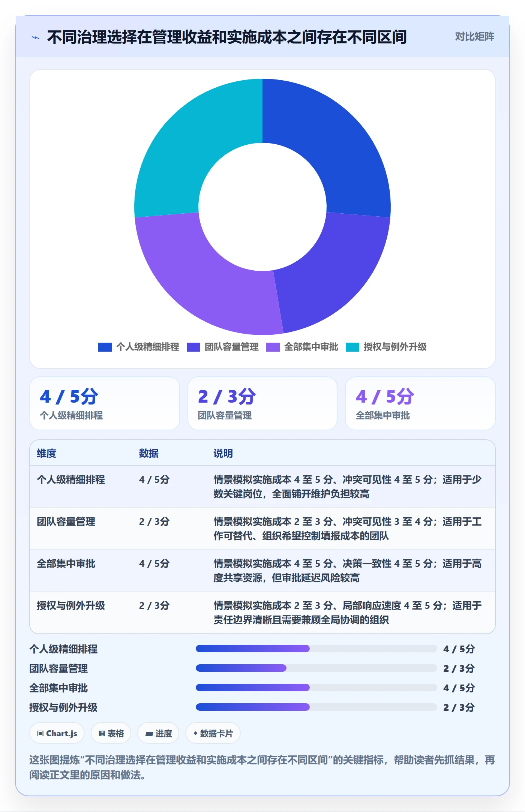Click the 说明 column header
This screenshot has width=525, height=812.
[223, 453]
